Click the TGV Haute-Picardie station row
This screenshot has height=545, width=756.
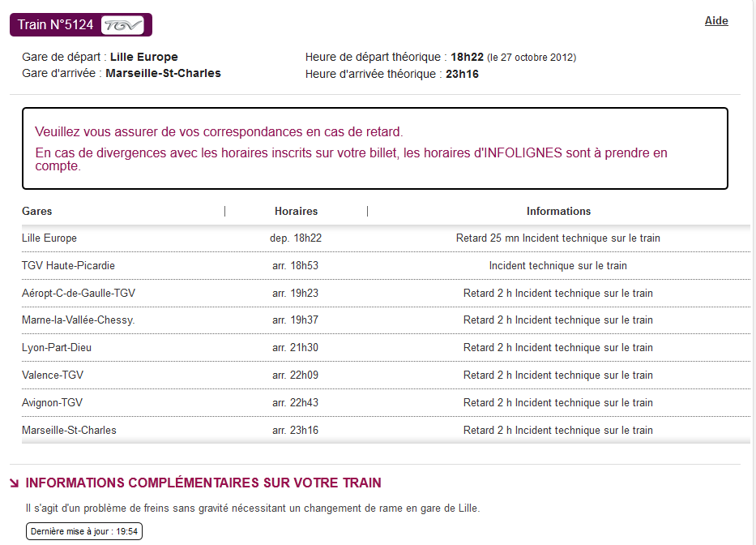[386, 265]
